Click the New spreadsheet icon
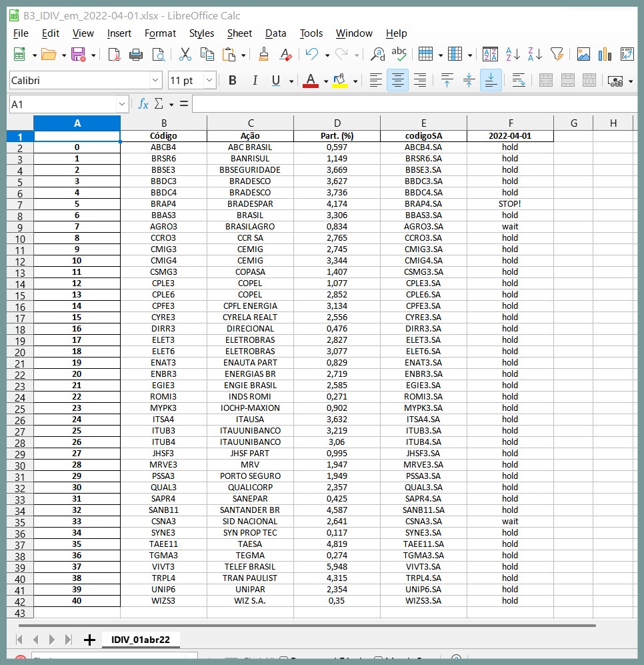Image resolution: width=644 pixels, height=665 pixels. [x=19, y=54]
